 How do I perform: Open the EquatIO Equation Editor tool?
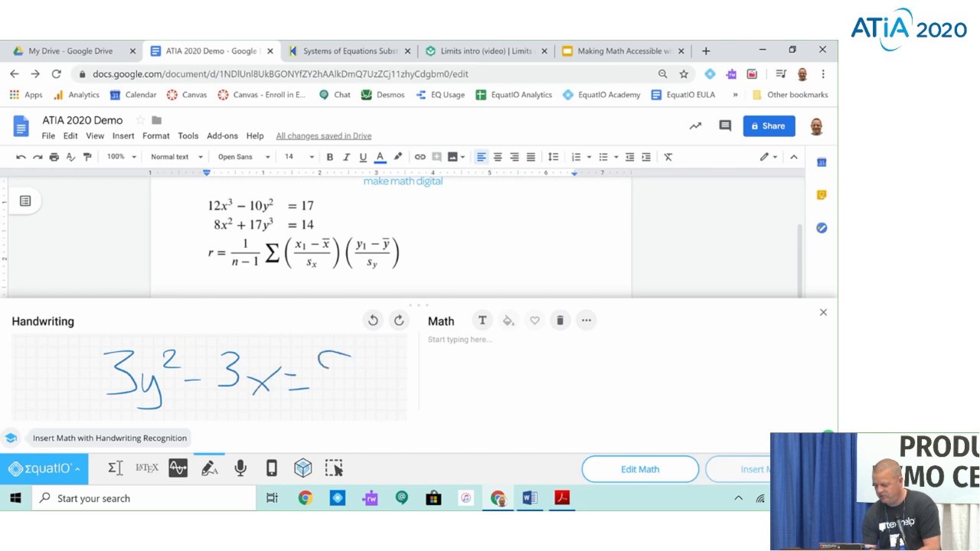coord(116,468)
